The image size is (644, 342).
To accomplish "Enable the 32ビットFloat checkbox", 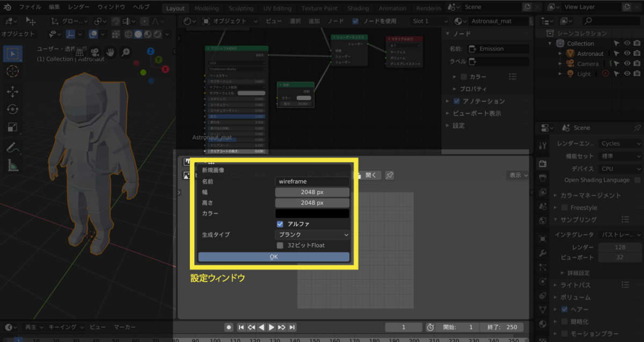I will [x=280, y=245].
